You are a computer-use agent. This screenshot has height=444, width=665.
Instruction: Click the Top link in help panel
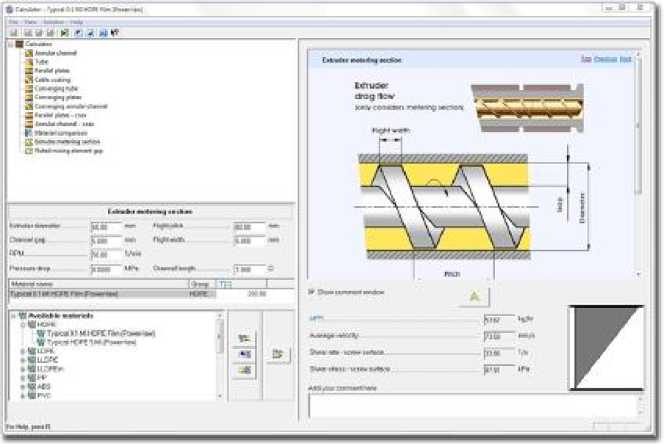click(586, 59)
